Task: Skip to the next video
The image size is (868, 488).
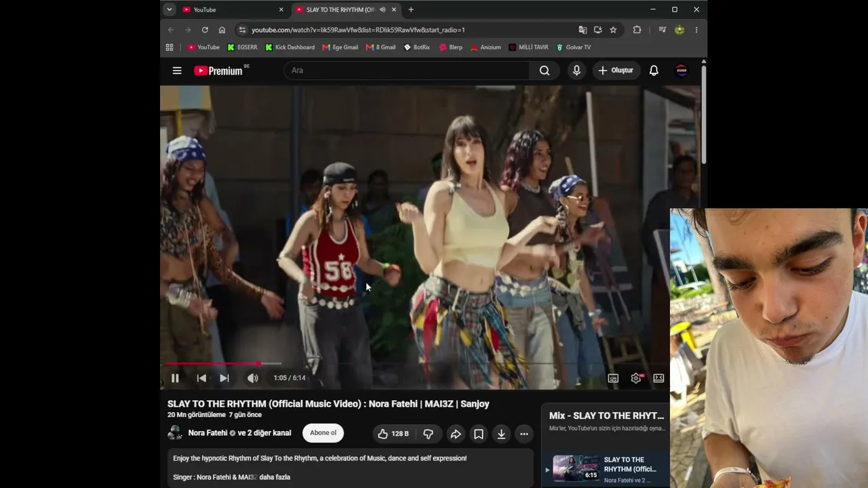Action: click(x=224, y=378)
